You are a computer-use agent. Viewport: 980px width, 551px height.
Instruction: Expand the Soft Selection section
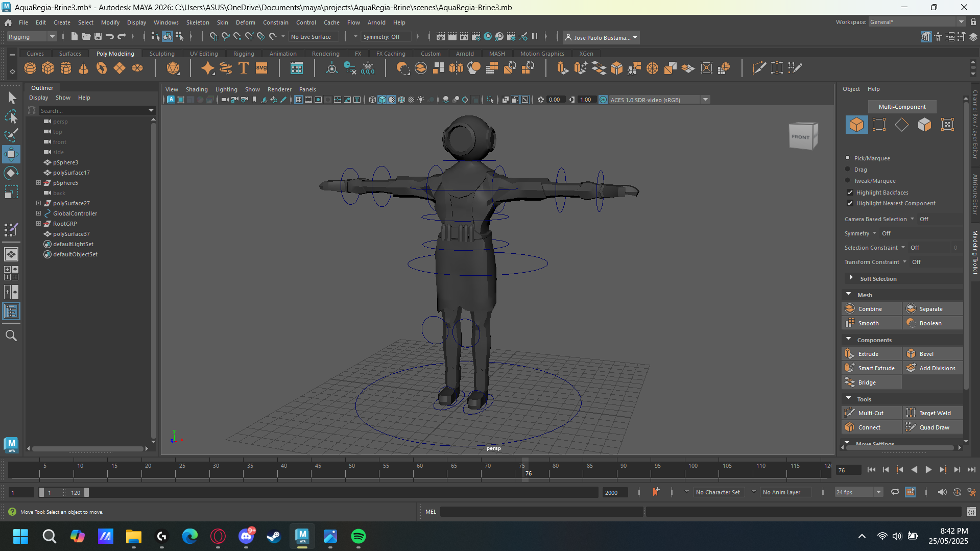pos(851,278)
